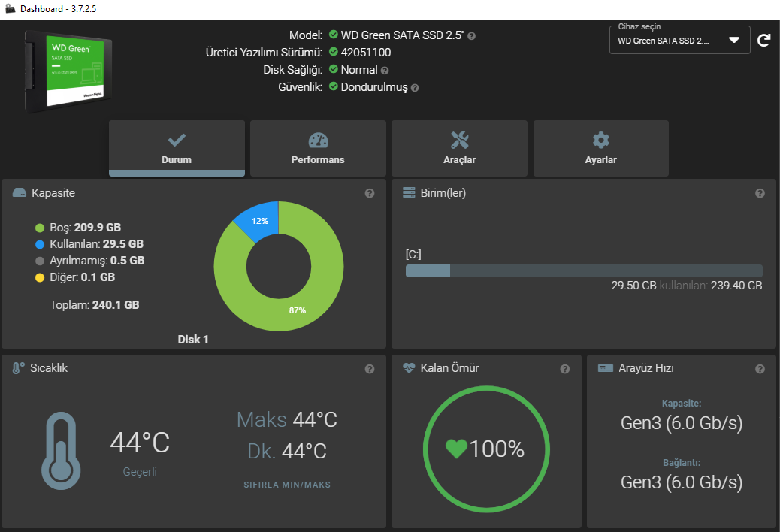The width and height of the screenshot is (780, 532).
Task: Click the green heart in the life gauge
Action: pyautogui.click(x=456, y=449)
